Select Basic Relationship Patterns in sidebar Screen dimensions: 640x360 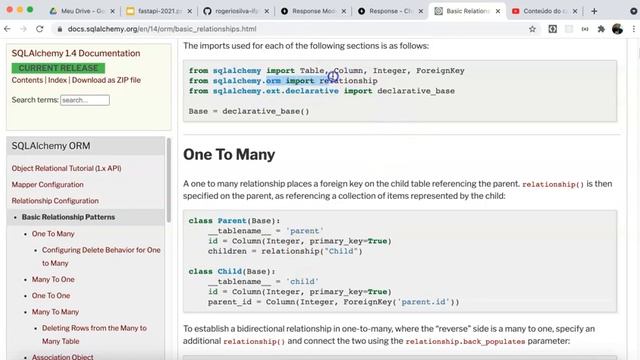point(68,217)
